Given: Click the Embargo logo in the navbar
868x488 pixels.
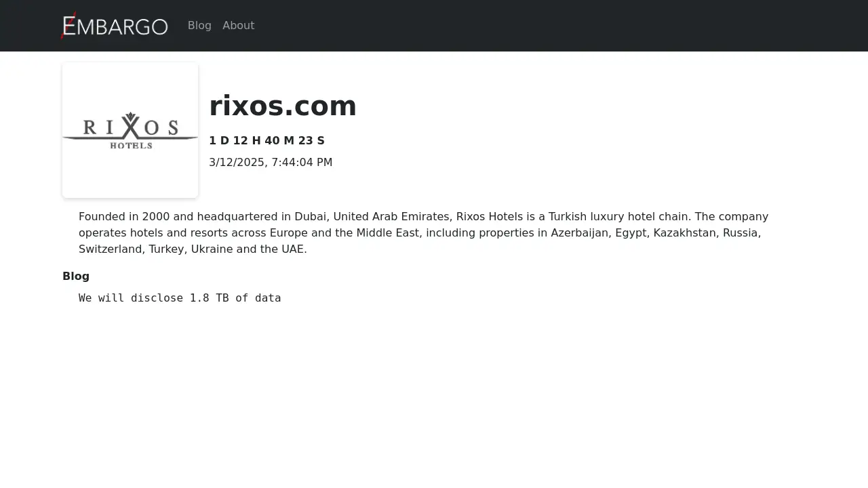Looking at the screenshot, I should 115,26.
